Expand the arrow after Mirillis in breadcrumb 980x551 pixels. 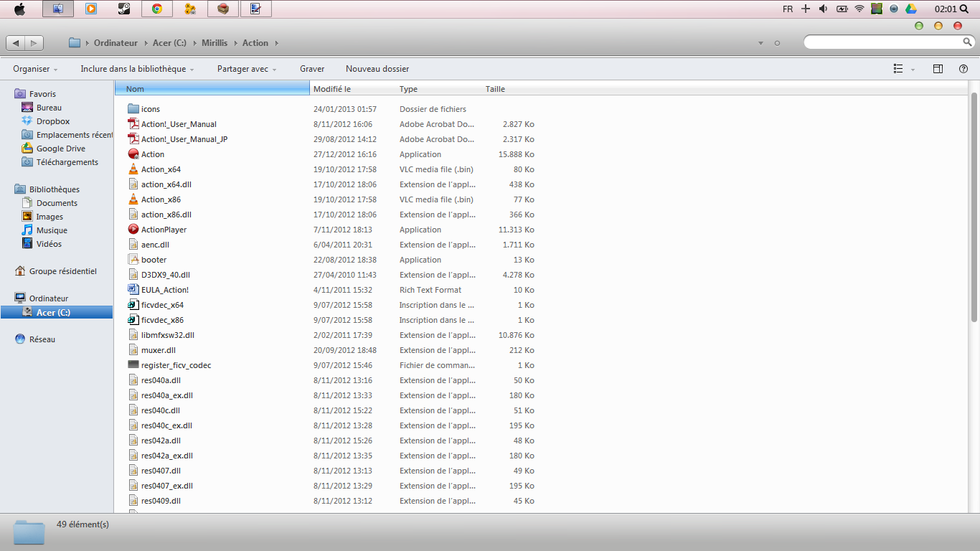point(235,43)
